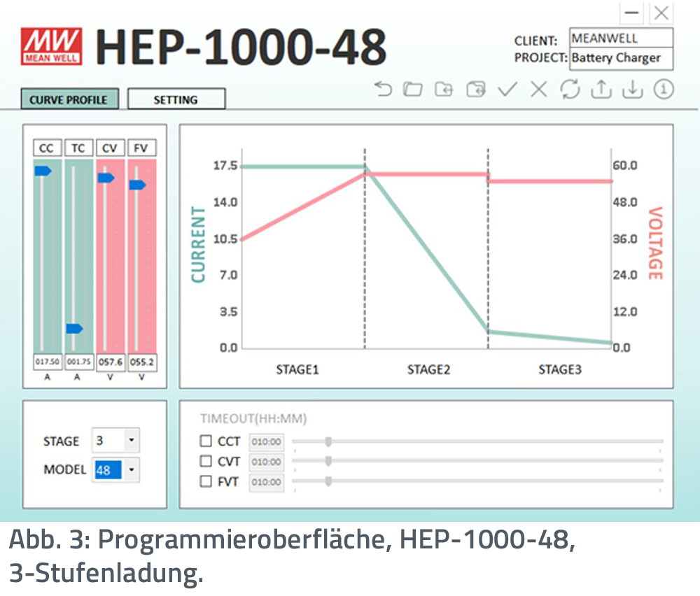Screen dimensions: 700x596
Task: Click the VOLTAGE axis label
Action: pos(655,243)
